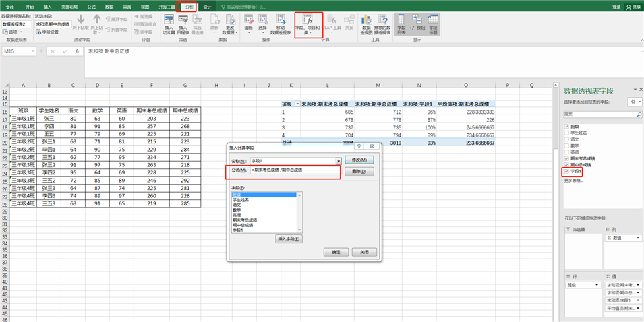Uncheck the 字段1 field checkbox
This screenshot has height=322, width=644.
(567, 171)
